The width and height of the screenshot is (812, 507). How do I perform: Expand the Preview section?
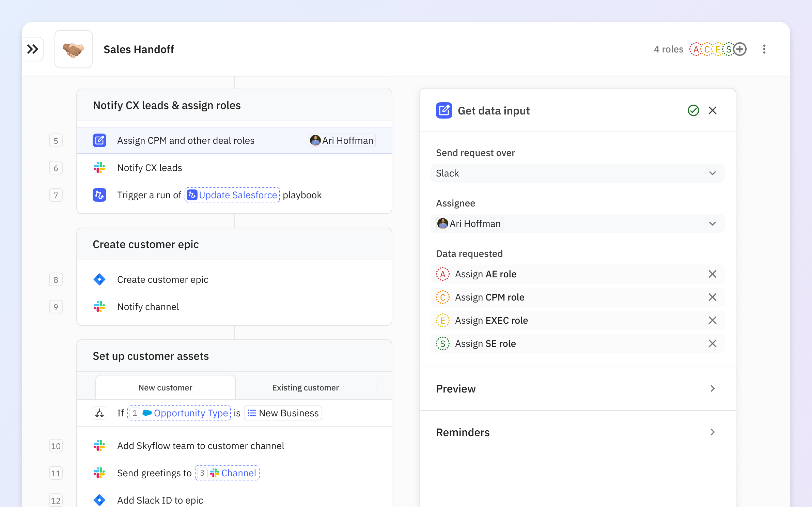(577, 389)
